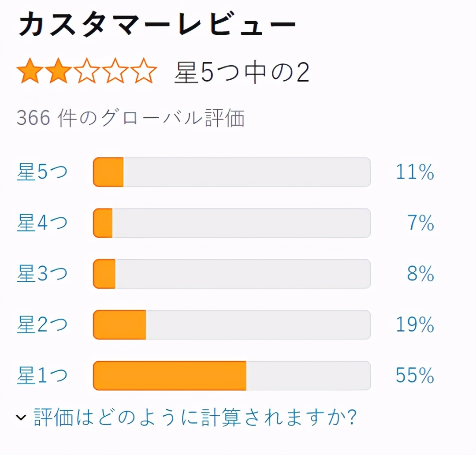Filter reviews by 星1つ label
Viewport: 476px width, 455px height.
42,376
